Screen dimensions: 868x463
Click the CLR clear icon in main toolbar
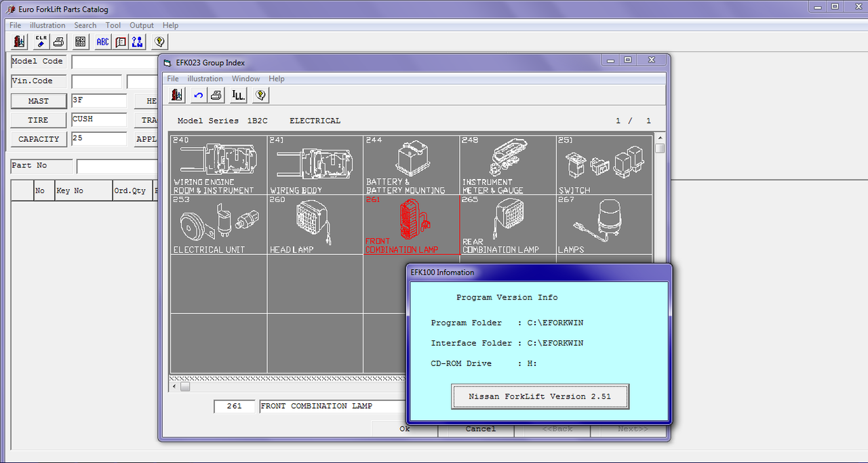coord(41,41)
